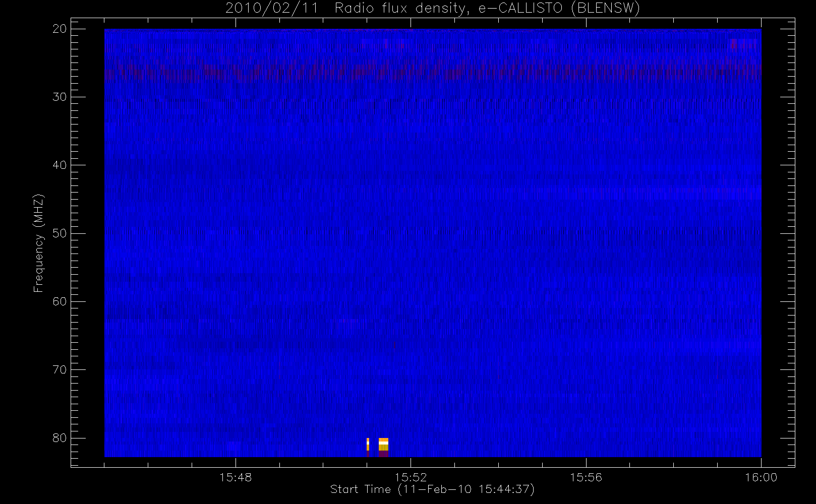Viewport: 816px width, 504px height.
Task: Click the frequency tick label 30
Action: point(60,97)
